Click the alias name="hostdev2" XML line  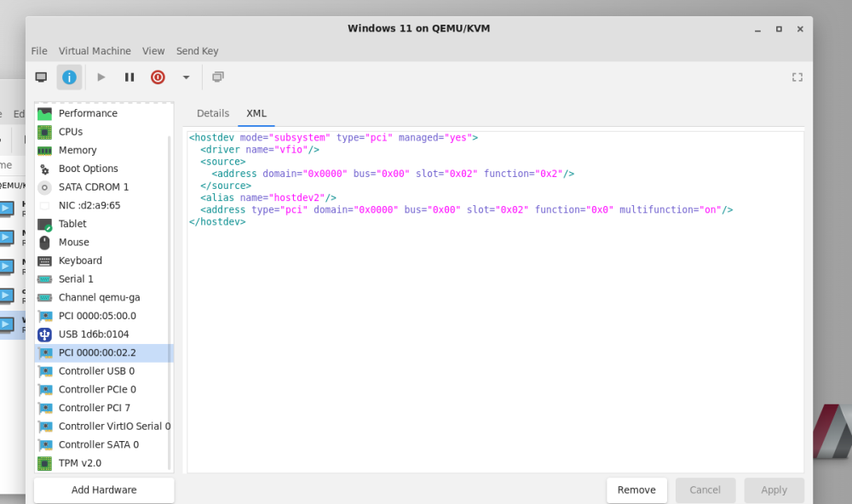point(268,198)
